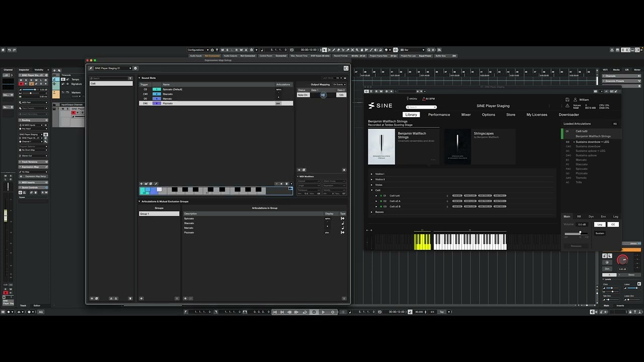
Task: Open the William user account icon
Action: (575, 100)
